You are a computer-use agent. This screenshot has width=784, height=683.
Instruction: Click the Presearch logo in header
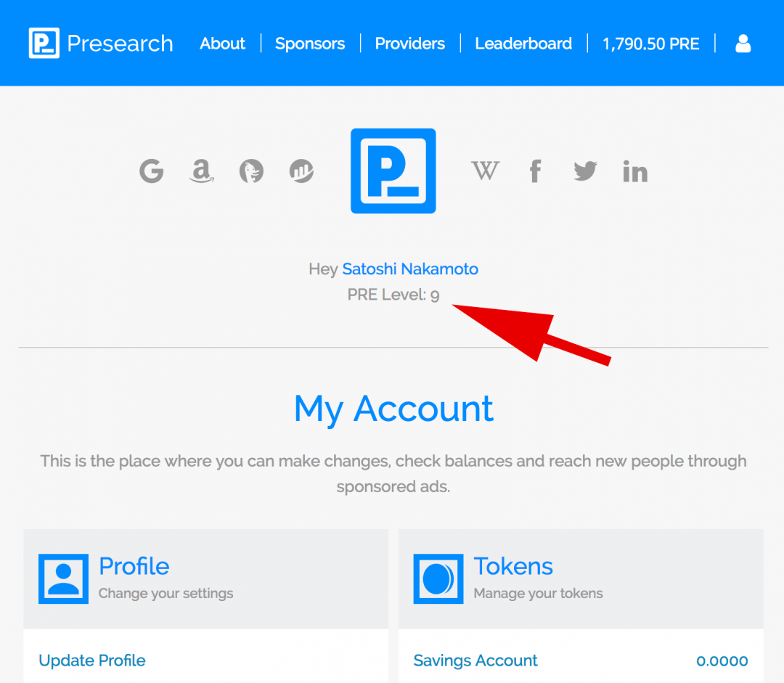101,43
